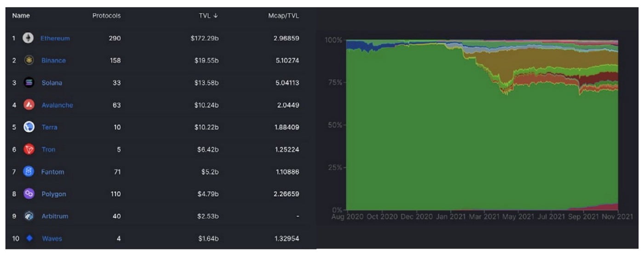Screen dimensions: 644x256
Task: Click the Polygon purple logo icon
Action: tap(29, 194)
